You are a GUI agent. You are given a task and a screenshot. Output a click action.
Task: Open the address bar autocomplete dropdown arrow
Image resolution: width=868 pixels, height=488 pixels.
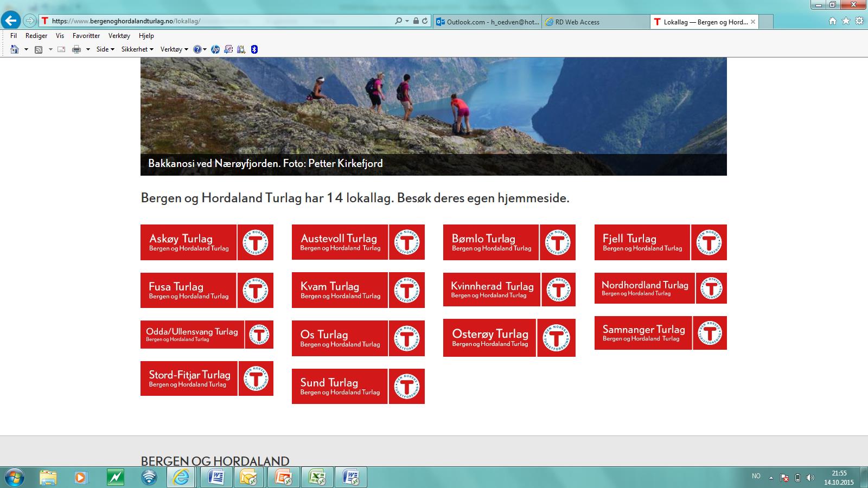[x=407, y=21]
